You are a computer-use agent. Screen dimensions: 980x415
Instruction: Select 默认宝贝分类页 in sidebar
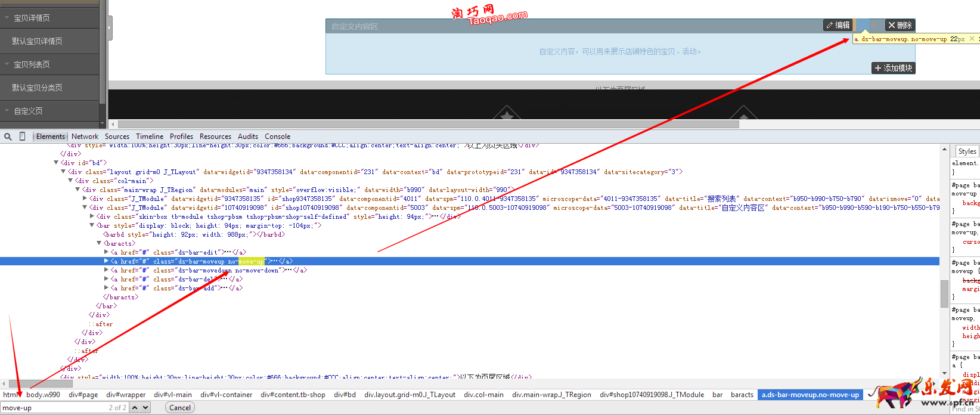tap(37, 88)
